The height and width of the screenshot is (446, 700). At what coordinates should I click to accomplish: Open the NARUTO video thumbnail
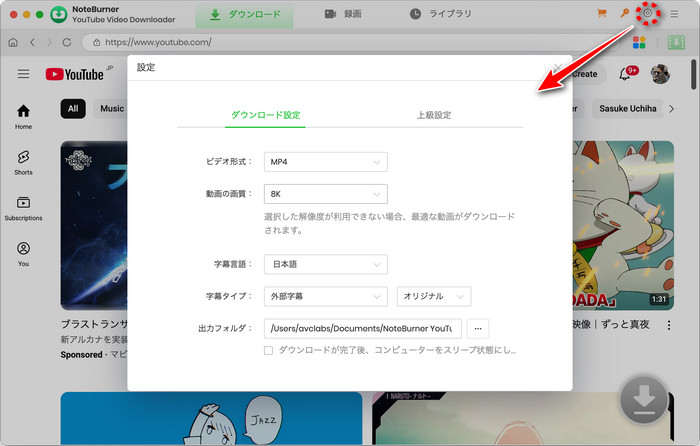(523, 419)
